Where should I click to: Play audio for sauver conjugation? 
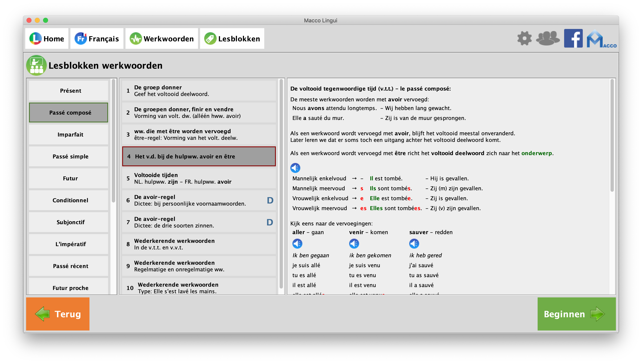[x=414, y=243]
